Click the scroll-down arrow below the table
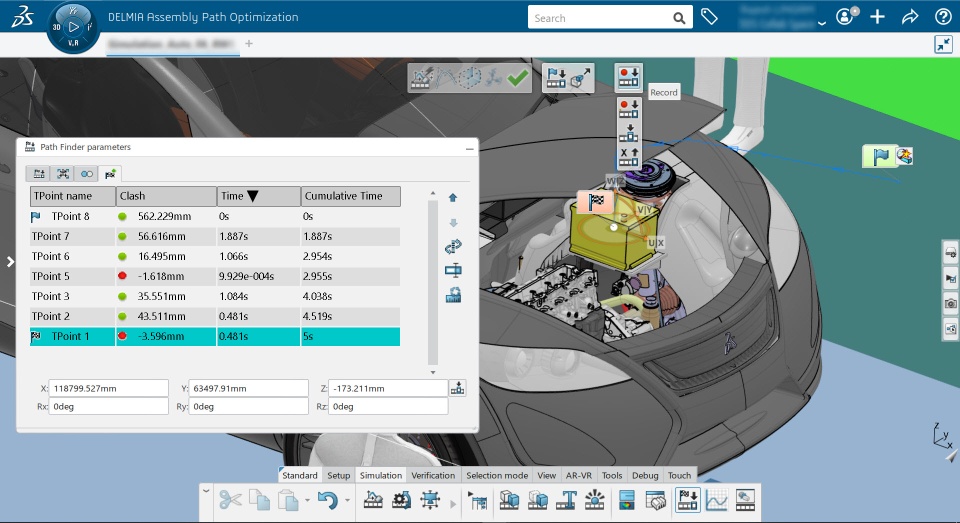960x523 pixels. (433, 372)
